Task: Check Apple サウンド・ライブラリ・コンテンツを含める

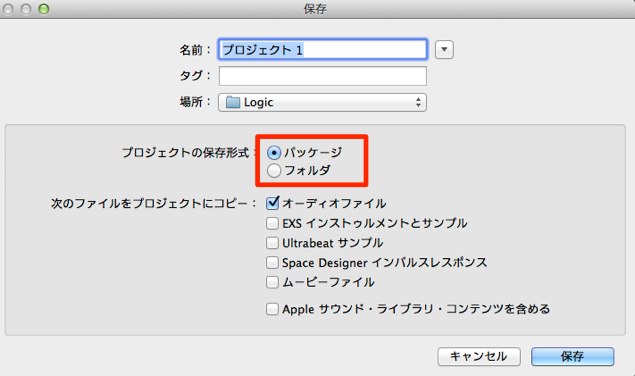Action: [272, 309]
